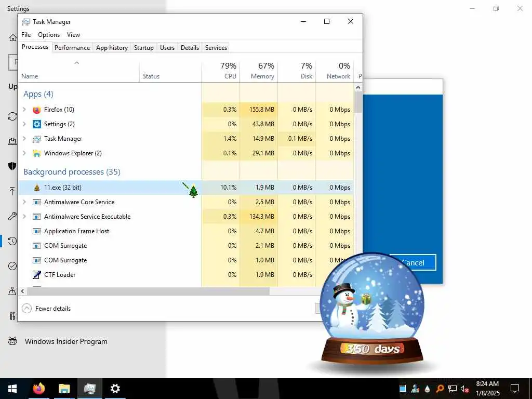
Task: Click the muted volume tray icon
Action: tap(464, 389)
